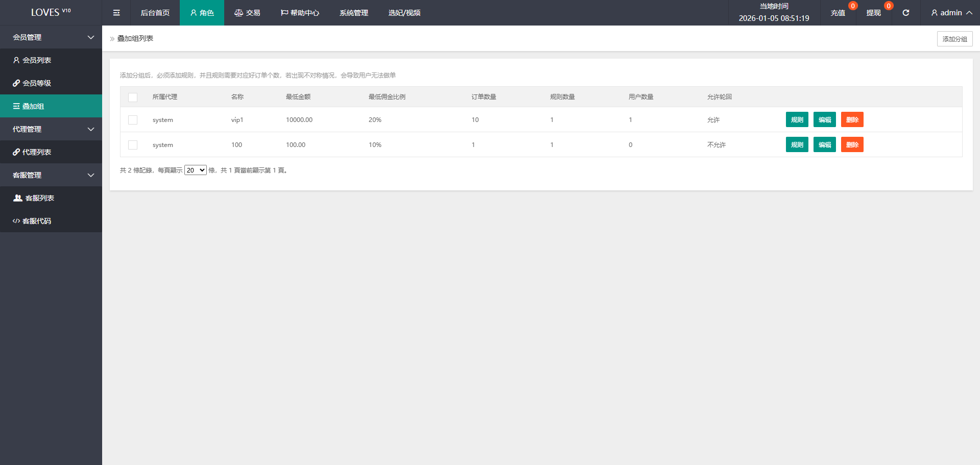Open 会员等级 in the sidebar
Viewport: 980px width, 465px height.
[37, 83]
